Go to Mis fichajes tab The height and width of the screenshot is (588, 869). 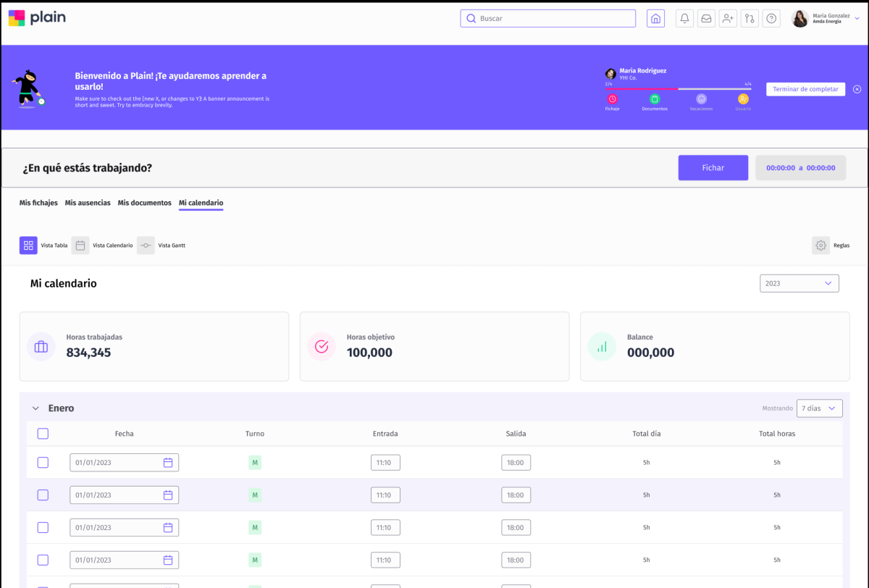pos(38,203)
